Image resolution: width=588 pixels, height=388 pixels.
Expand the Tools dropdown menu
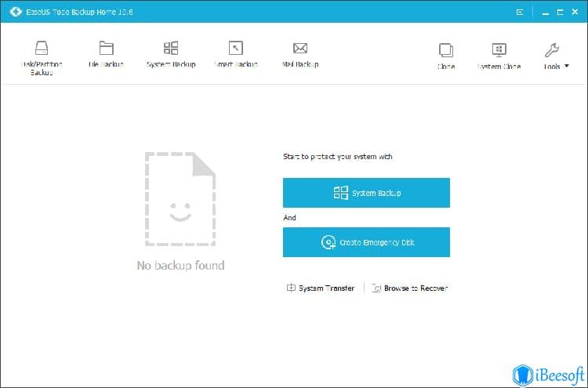tap(556, 56)
